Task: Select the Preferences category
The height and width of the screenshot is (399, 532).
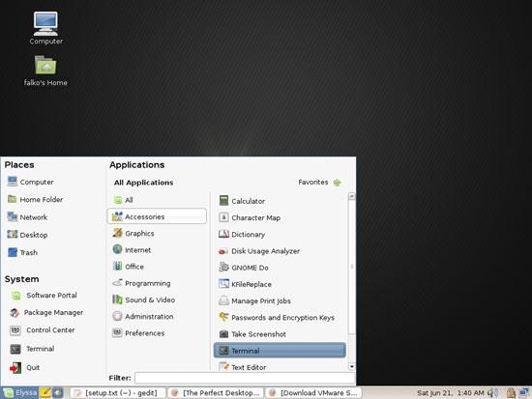Action: pyautogui.click(x=157, y=333)
